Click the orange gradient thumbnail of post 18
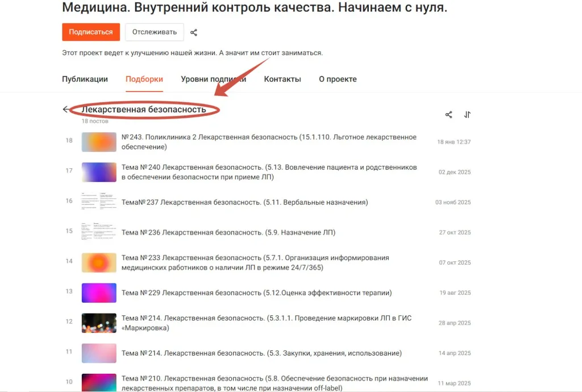582x392 pixels. [x=99, y=141]
